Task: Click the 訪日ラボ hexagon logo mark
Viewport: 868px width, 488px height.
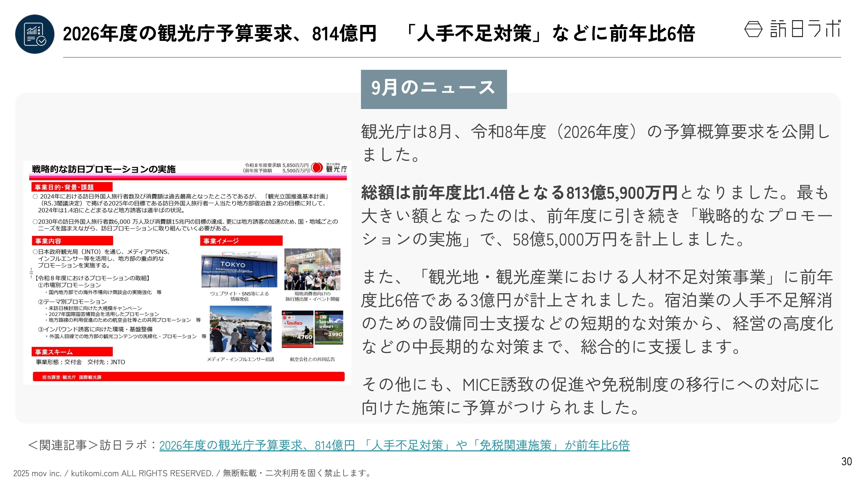Action: point(753,29)
